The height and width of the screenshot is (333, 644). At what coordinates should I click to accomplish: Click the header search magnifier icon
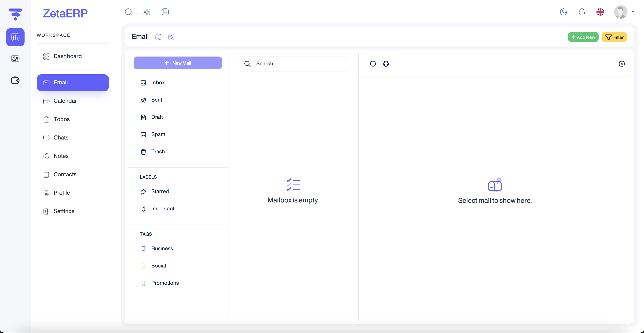(128, 12)
